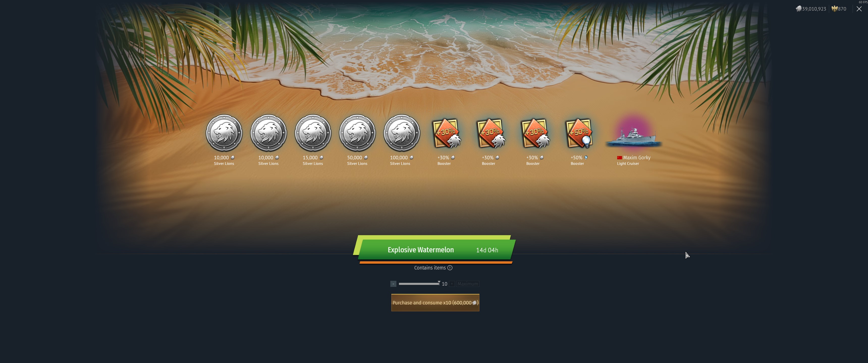
Task: Select the 50,000 Silver Lions coin
Action: [x=357, y=133]
